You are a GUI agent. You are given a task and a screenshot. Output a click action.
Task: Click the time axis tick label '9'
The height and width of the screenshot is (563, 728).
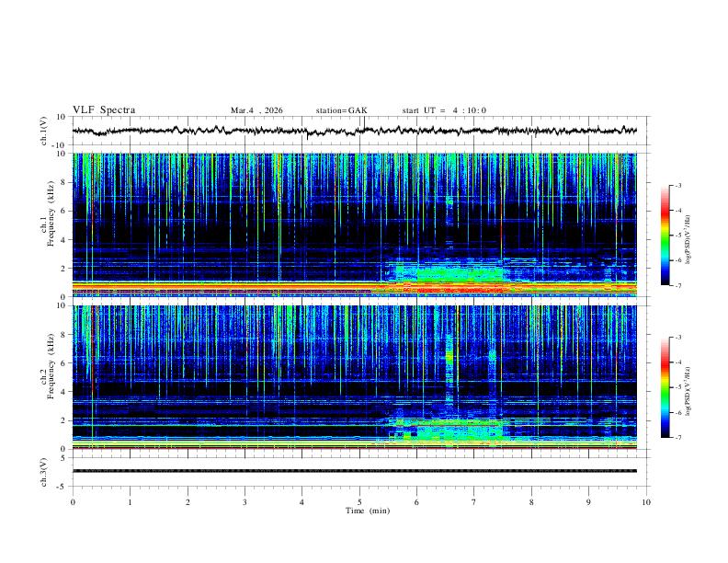pos(588,502)
